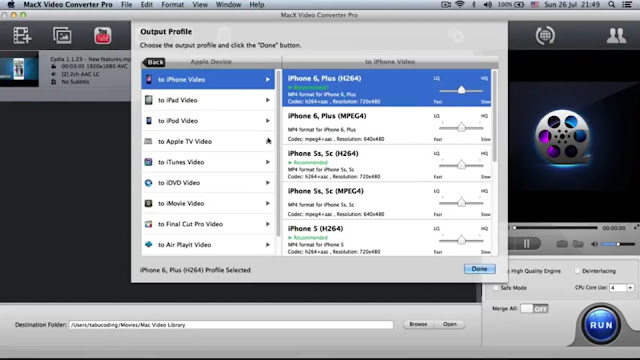The width and height of the screenshot is (640, 360).
Task: Click the Back button
Action: (154, 62)
